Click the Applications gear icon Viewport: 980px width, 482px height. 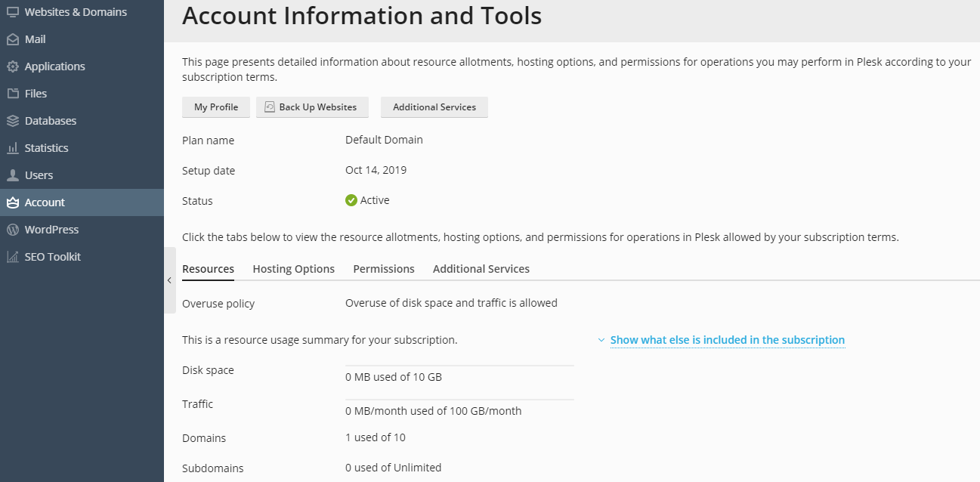[x=13, y=66]
